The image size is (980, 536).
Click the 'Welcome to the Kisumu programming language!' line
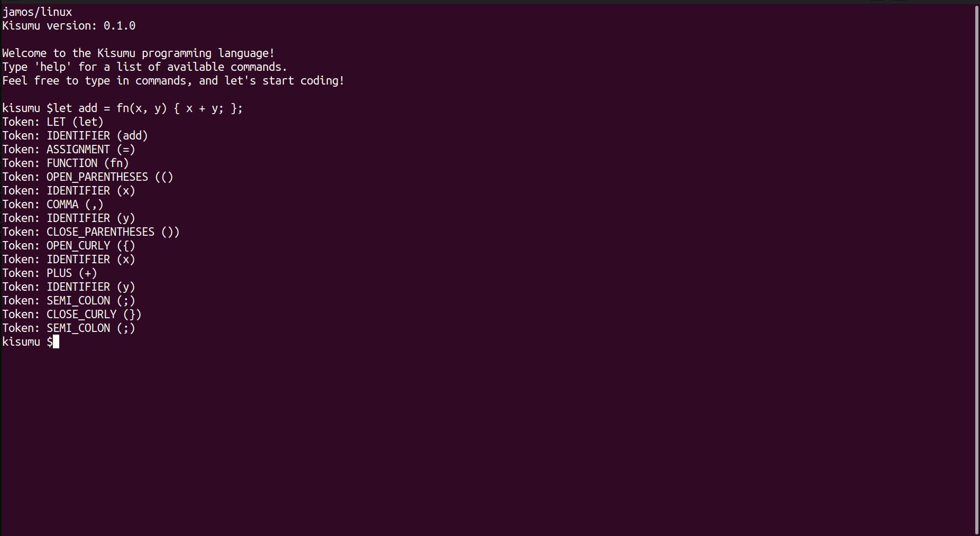pyautogui.click(x=139, y=53)
